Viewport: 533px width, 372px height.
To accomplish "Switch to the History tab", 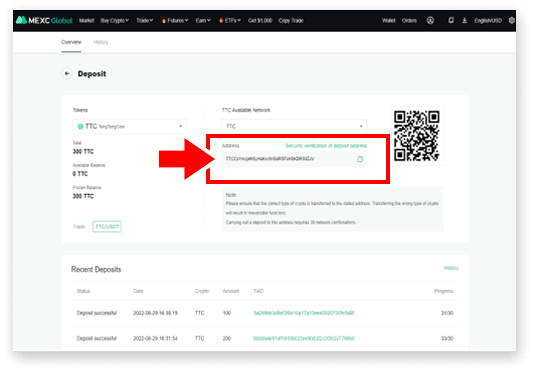I will tap(101, 42).
